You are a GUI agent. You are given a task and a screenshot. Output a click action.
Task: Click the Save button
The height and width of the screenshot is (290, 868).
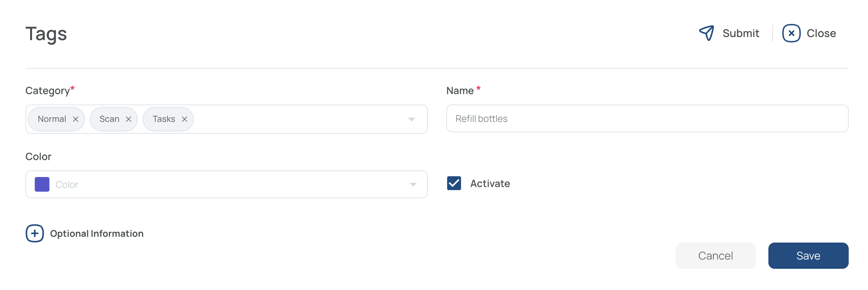click(x=808, y=256)
